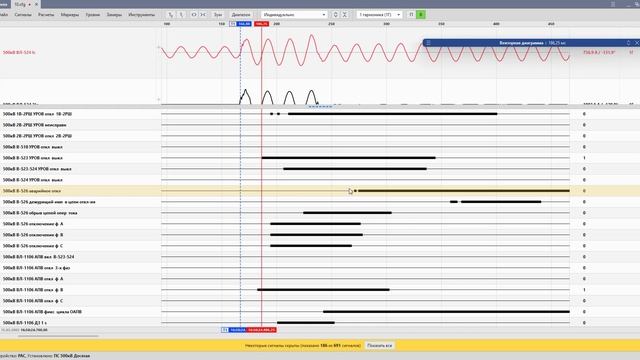
Task: Open the 1 гармоника harmonic dropdown
Action: pos(379,15)
